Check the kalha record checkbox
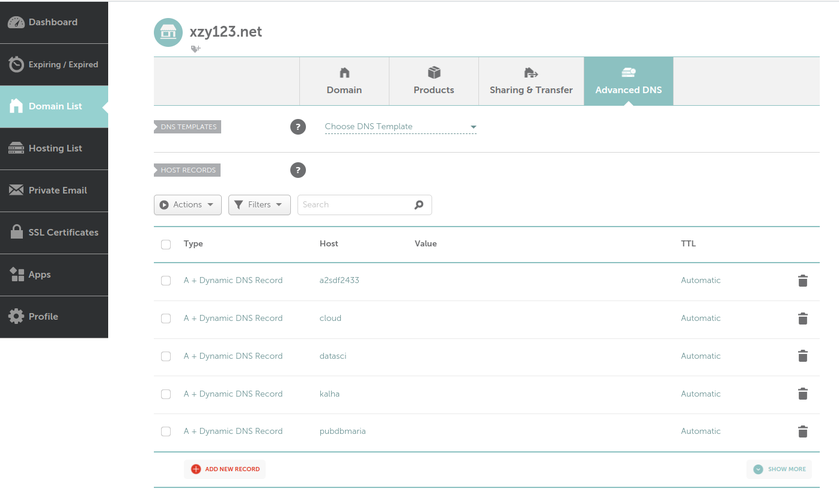Viewport: 839px width, 497px height. pos(166,394)
